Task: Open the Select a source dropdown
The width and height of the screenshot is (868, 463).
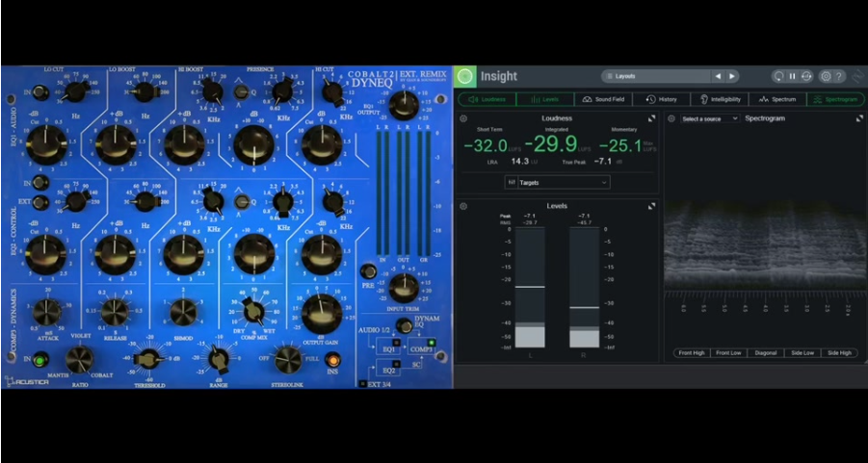Action: point(710,118)
